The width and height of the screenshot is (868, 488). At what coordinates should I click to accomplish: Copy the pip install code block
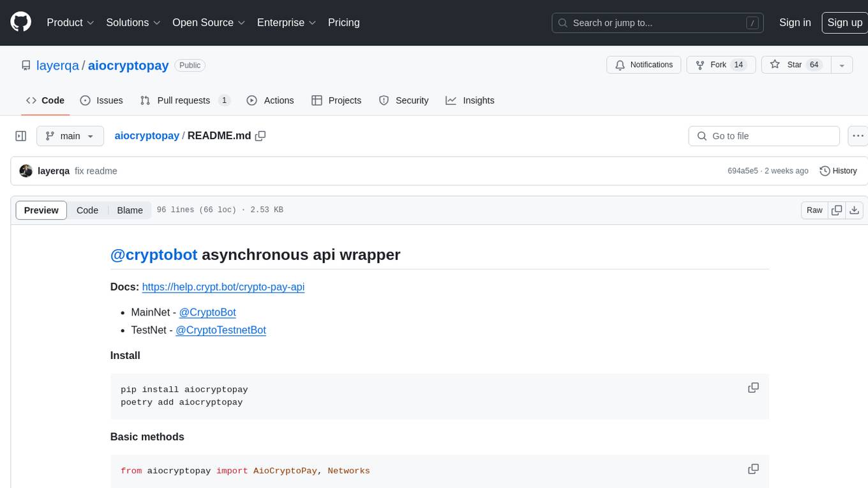(753, 388)
